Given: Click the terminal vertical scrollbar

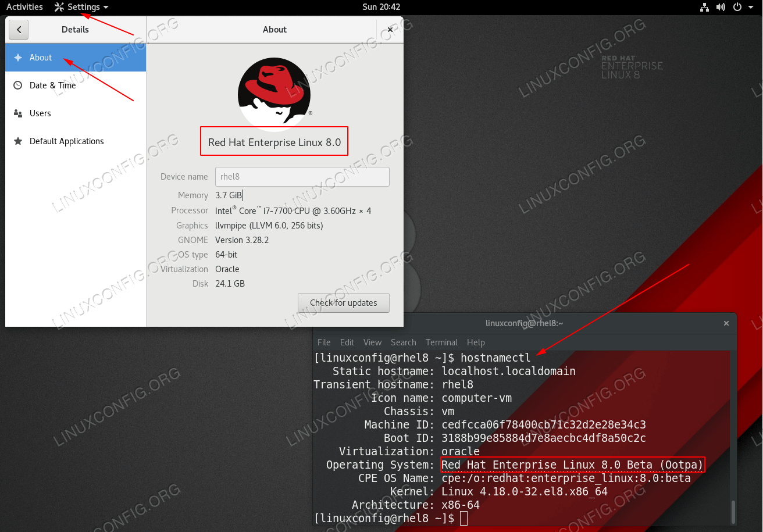Looking at the screenshot, I should click(733, 512).
